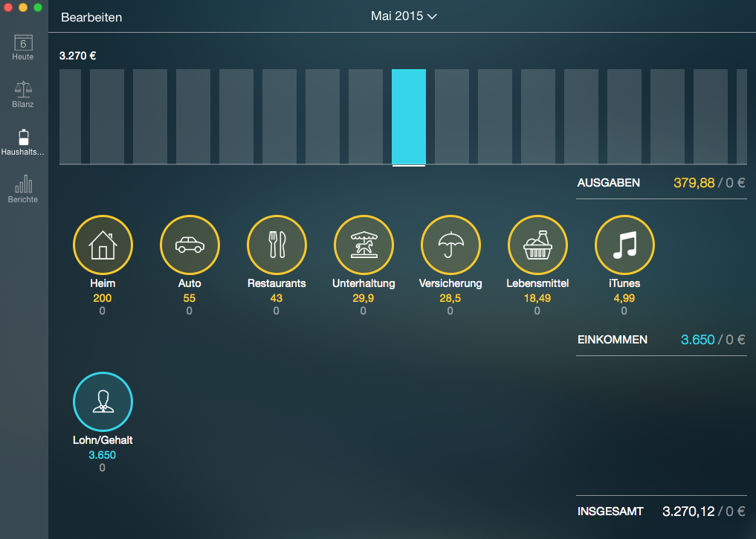Select the highlighted cyan month bar

coord(409,116)
